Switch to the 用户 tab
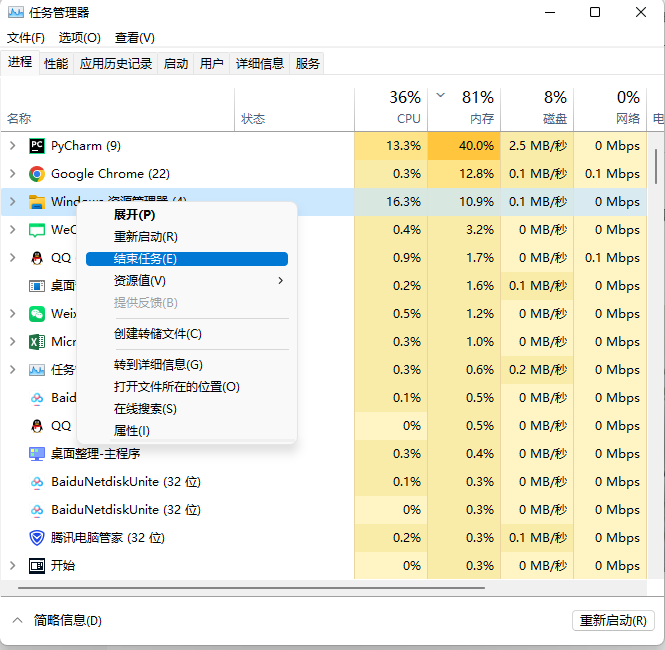This screenshot has width=665, height=650. pyautogui.click(x=212, y=64)
